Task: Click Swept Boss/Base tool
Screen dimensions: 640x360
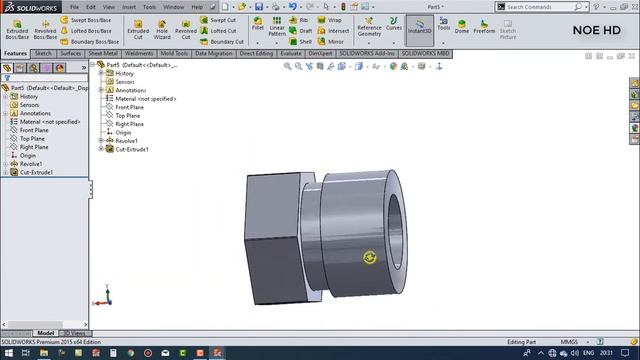Action: point(86,20)
